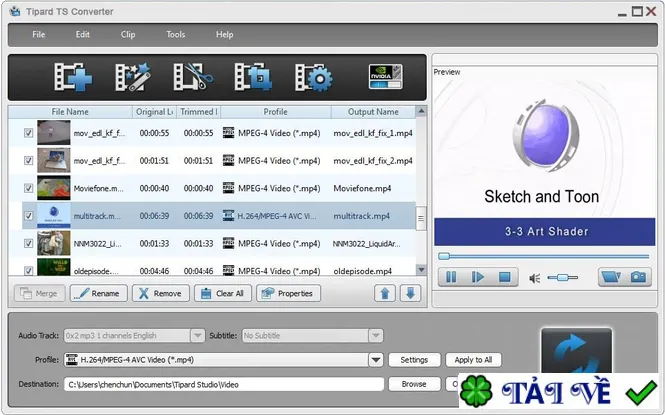The height and width of the screenshot is (415, 665).
Task: Click the oldepisode.mp4 output name
Action: point(363,271)
